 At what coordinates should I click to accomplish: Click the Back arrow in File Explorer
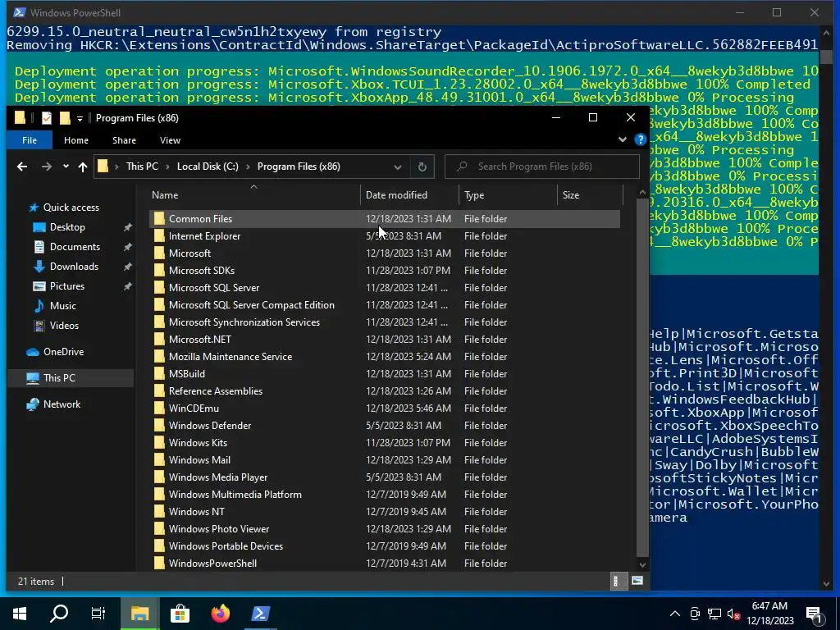point(22,167)
